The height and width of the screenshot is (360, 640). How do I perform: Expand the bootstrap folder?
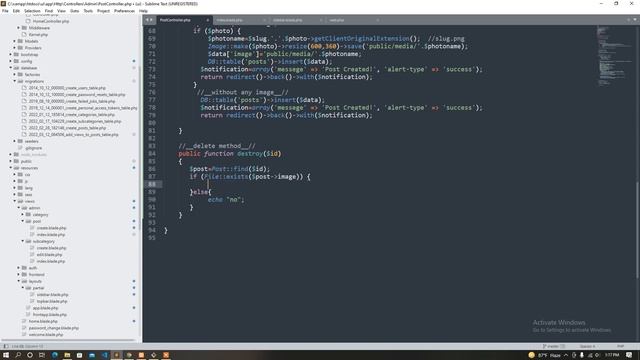pyautogui.click(x=11, y=54)
